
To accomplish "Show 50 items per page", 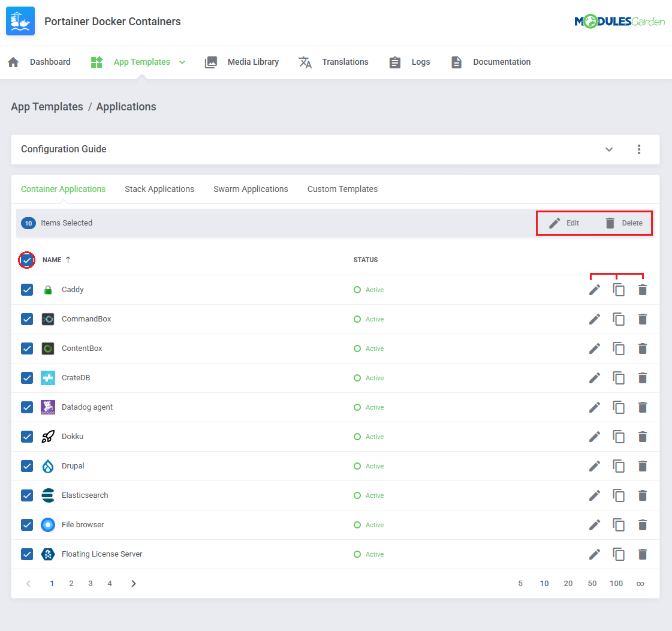I will (x=592, y=584).
